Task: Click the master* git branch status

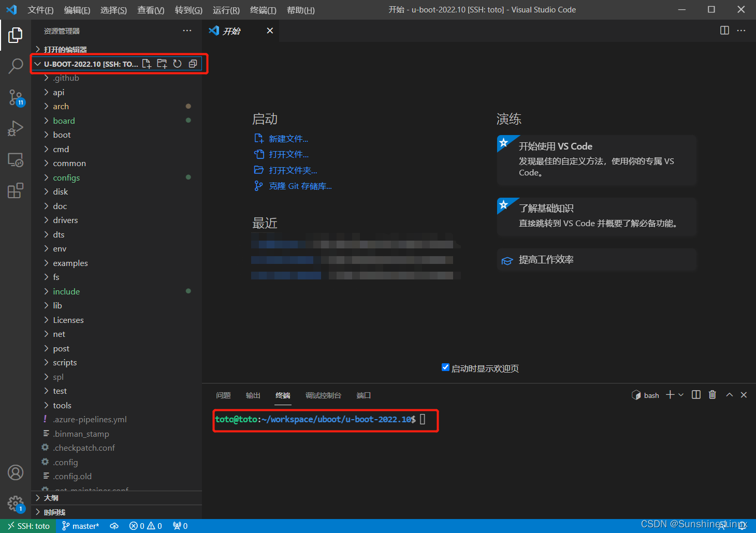Action: pyautogui.click(x=80, y=526)
